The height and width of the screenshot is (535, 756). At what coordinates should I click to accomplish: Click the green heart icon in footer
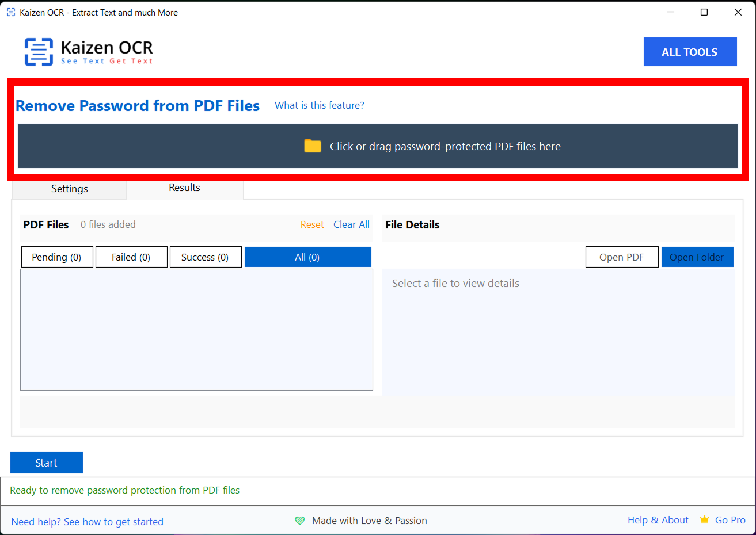(x=299, y=521)
